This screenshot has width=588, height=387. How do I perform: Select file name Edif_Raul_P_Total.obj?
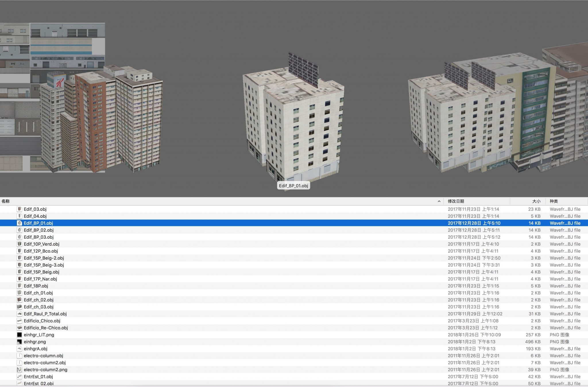45,314
